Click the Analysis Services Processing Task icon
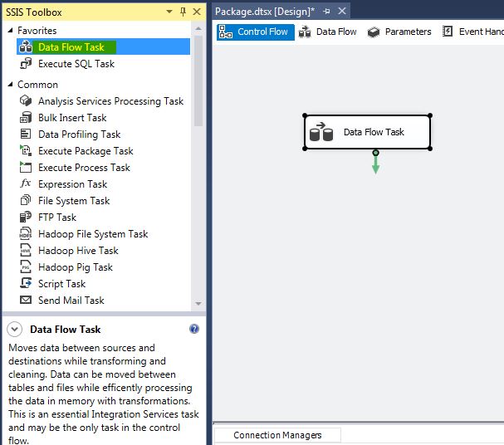The width and height of the screenshot is (504, 445). (x=26, y=101)
